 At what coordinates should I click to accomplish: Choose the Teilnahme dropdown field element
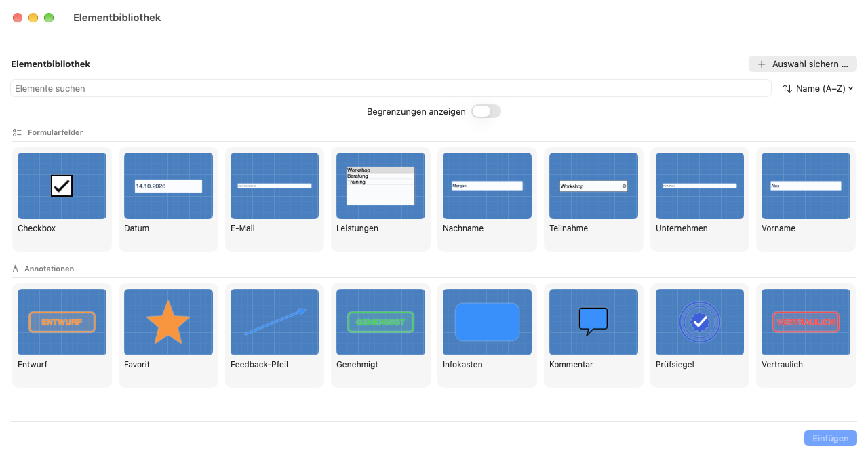click(x=593, y=186)
